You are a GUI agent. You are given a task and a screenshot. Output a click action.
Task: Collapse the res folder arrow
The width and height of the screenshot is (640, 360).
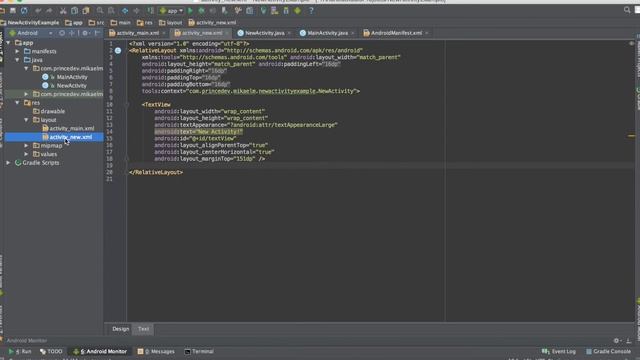point(18,103)
